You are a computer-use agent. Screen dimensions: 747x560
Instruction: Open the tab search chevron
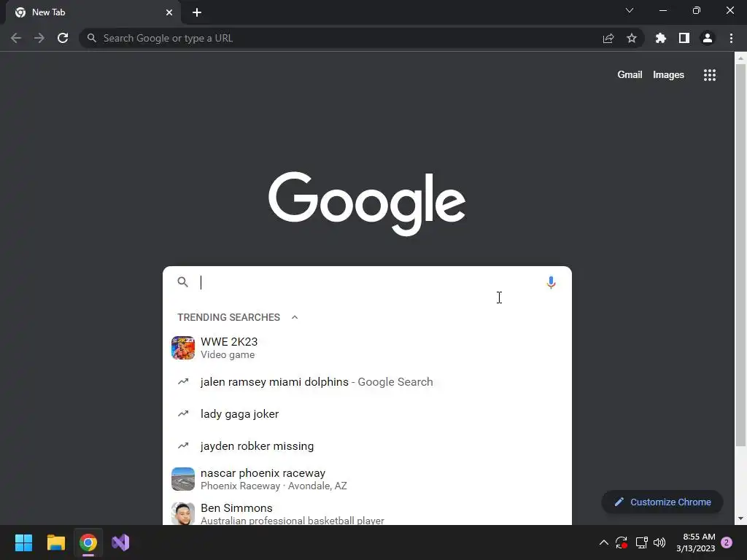[x=630, y=10]
